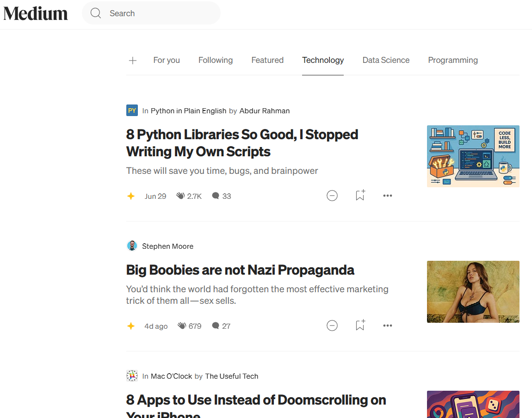This screenshot has width=532, height=418.
Task: Switch to the Programming tab
Action: click(x=452, y=60)
